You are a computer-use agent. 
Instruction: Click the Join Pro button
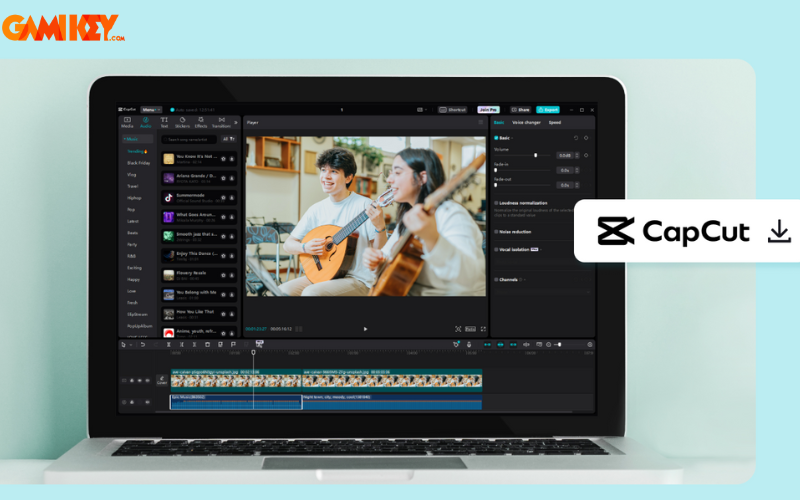[488, 110]
